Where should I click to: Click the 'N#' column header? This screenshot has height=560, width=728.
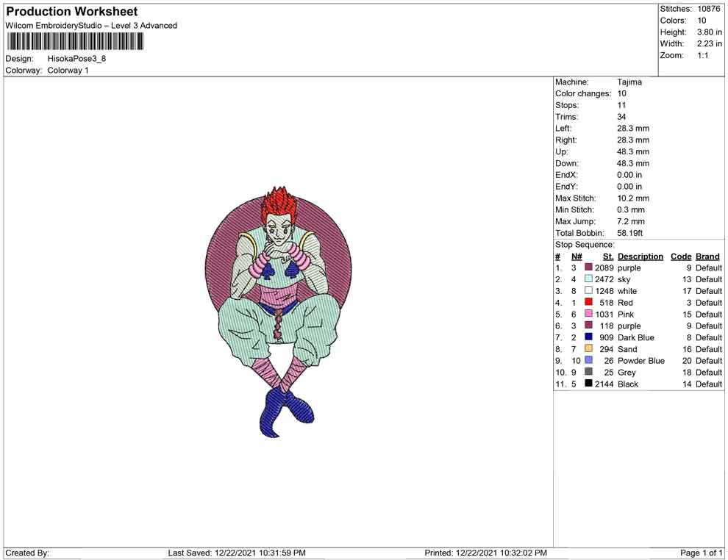pos(577,256)
